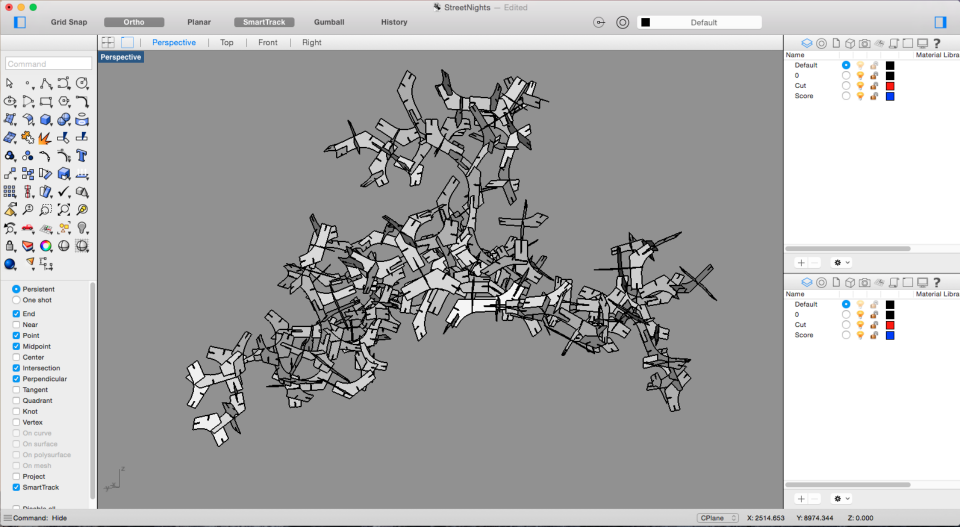
Task: Open the gear menu in upper layers panel
Action: (841, 262)
